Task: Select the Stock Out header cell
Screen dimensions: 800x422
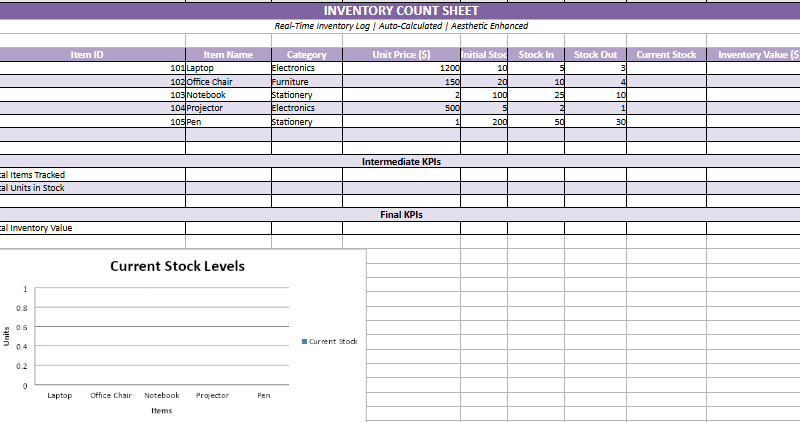Action: (x=595, y=55)
